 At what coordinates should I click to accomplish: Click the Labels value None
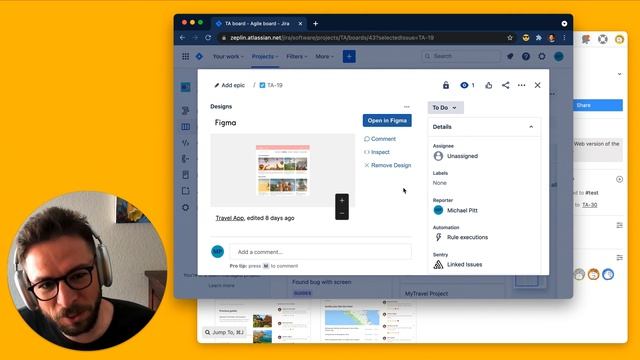coord(440,183)
